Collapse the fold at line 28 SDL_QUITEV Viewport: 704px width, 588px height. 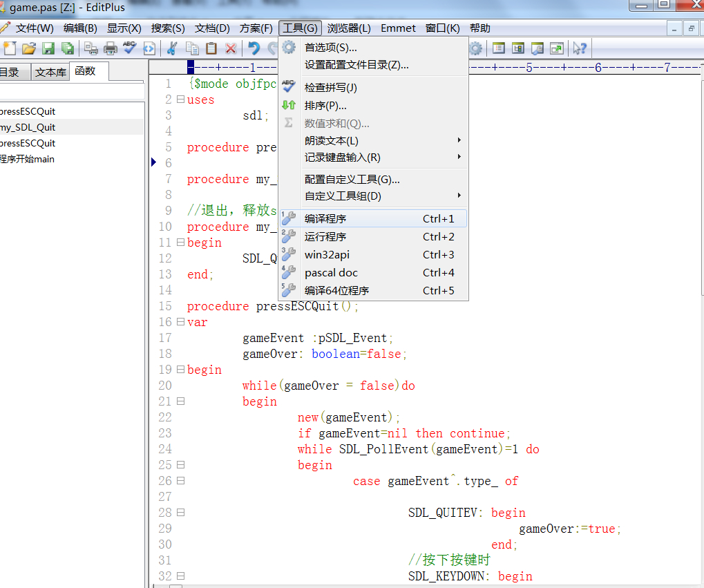(180, 513)
